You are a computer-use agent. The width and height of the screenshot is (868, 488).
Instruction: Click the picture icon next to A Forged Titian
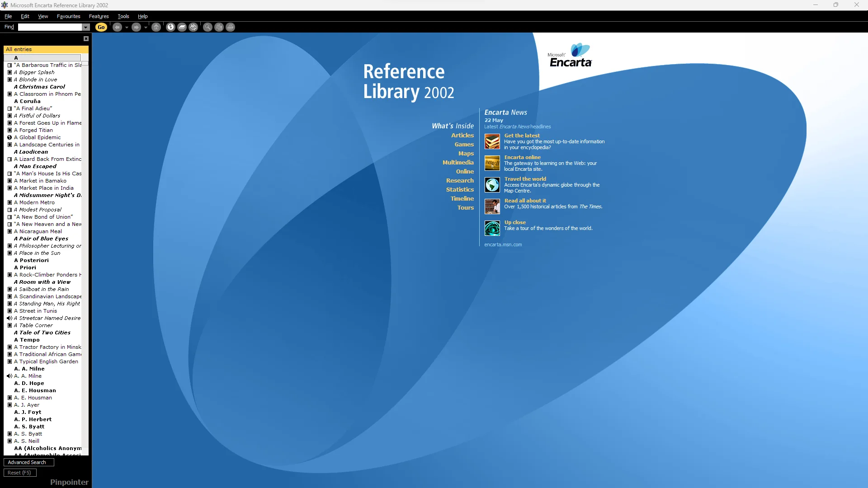[x=9, y=130]
